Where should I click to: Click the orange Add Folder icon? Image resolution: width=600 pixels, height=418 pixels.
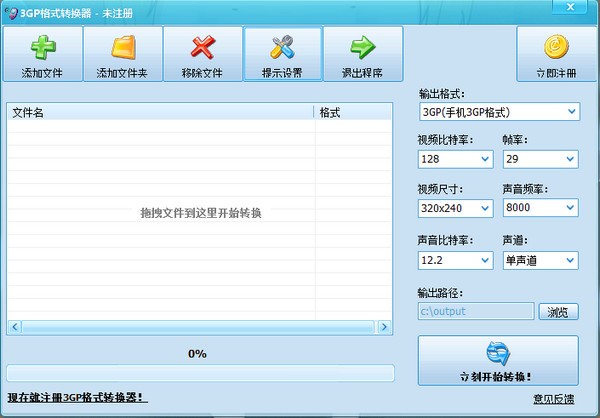coord(123,47)
